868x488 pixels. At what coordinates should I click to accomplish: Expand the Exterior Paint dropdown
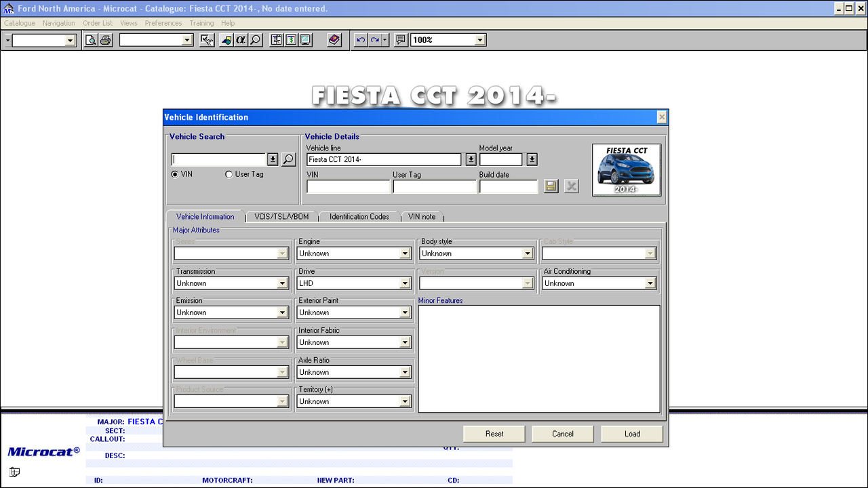(405, 312)
